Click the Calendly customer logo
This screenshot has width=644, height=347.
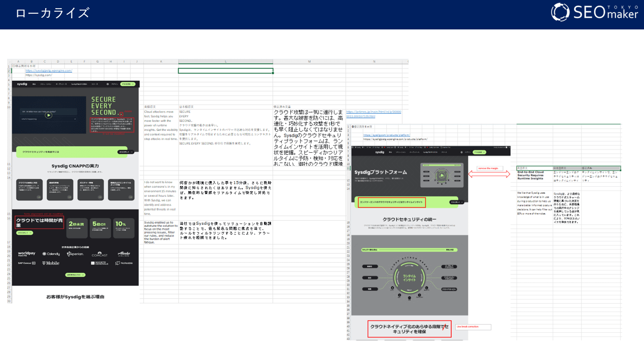point(51,254)
